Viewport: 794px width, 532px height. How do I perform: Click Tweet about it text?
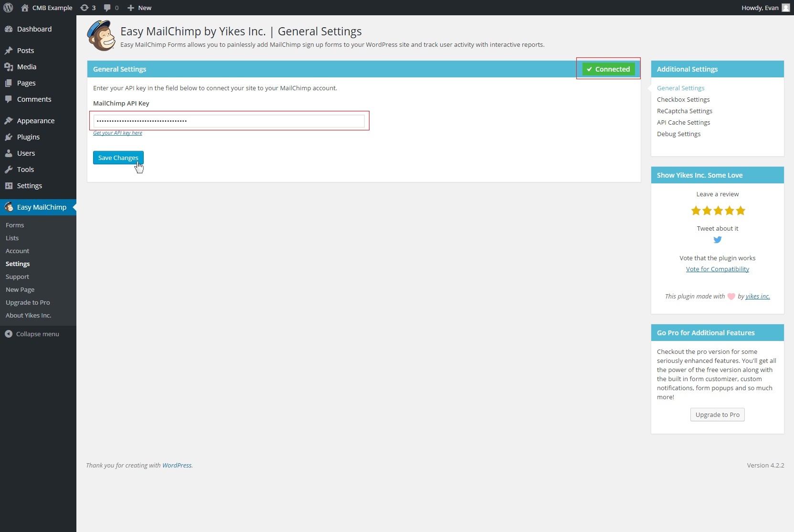tap(717, 228)
